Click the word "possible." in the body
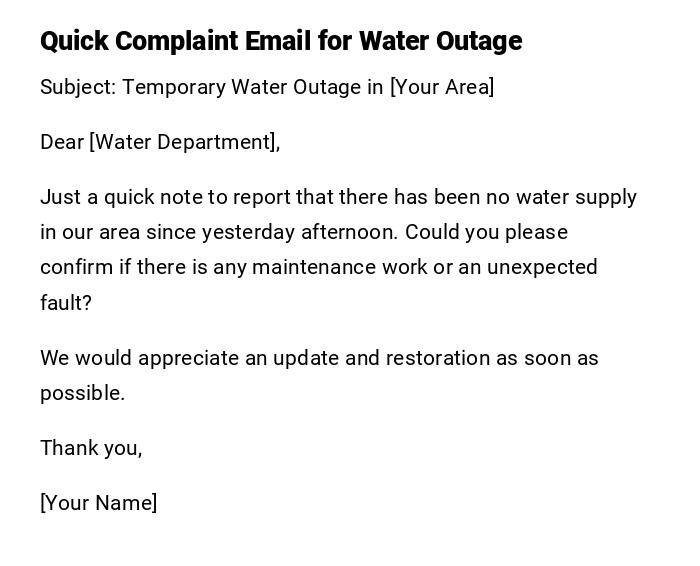Screen dimensions: 700x566 point(82,393)
